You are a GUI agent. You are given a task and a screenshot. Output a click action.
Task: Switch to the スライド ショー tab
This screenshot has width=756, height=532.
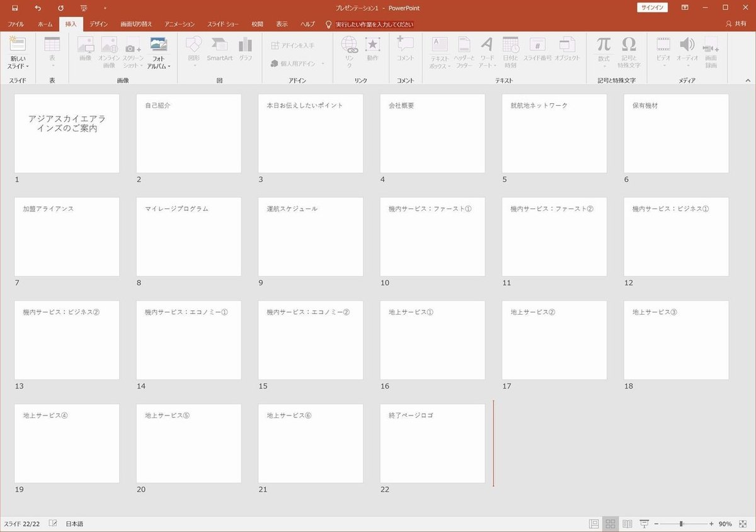click(223, 24)
